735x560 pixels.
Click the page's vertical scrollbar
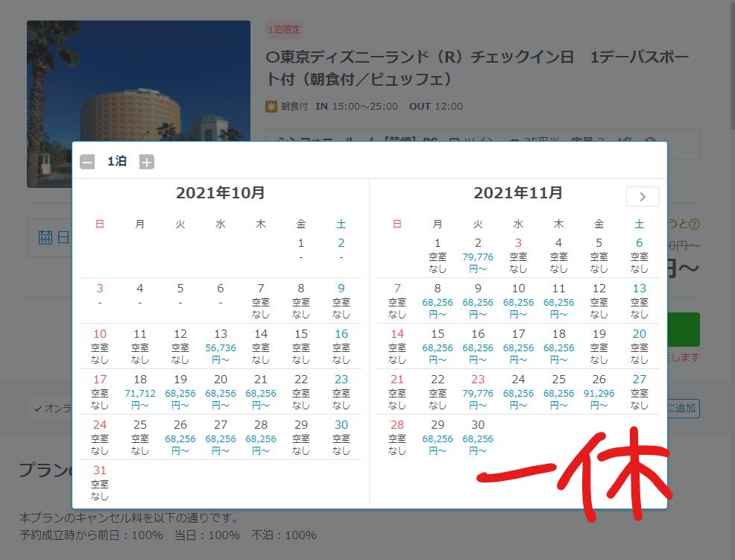pos(732,66)
